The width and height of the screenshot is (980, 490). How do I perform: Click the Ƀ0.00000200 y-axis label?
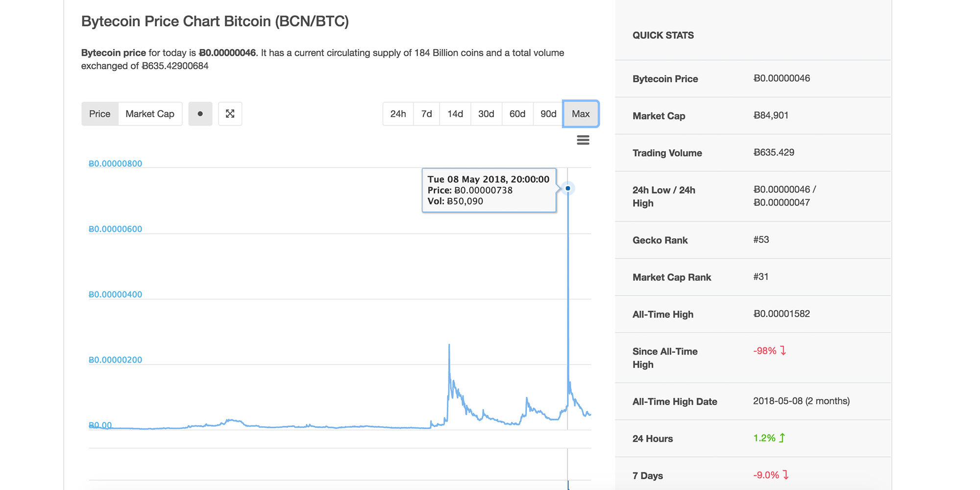[115, 360]
